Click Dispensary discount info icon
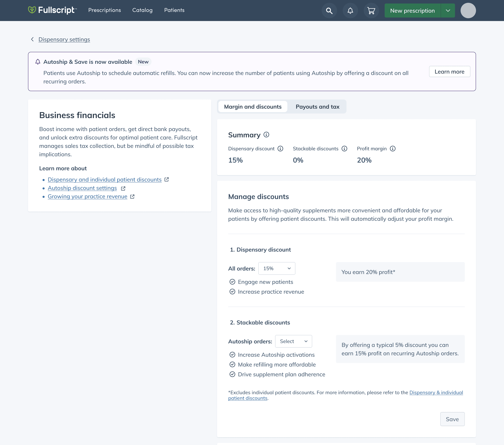 pos(280,149)
